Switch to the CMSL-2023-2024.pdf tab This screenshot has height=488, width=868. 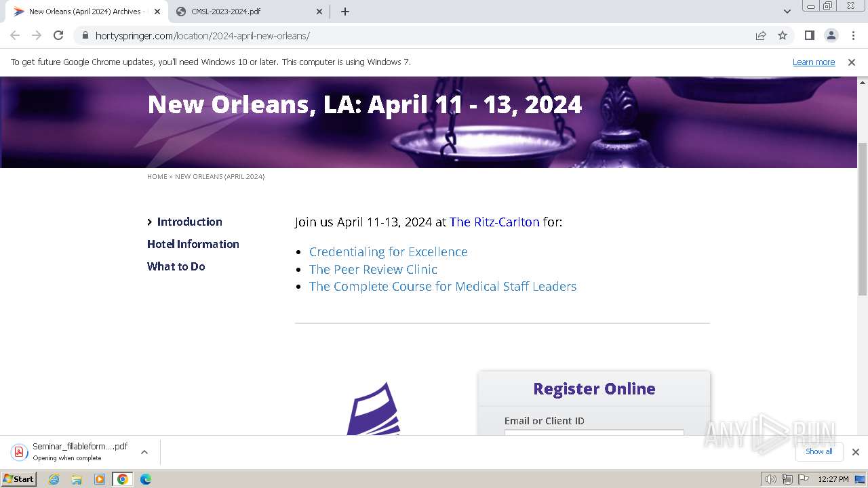click(x=248, y=12)
